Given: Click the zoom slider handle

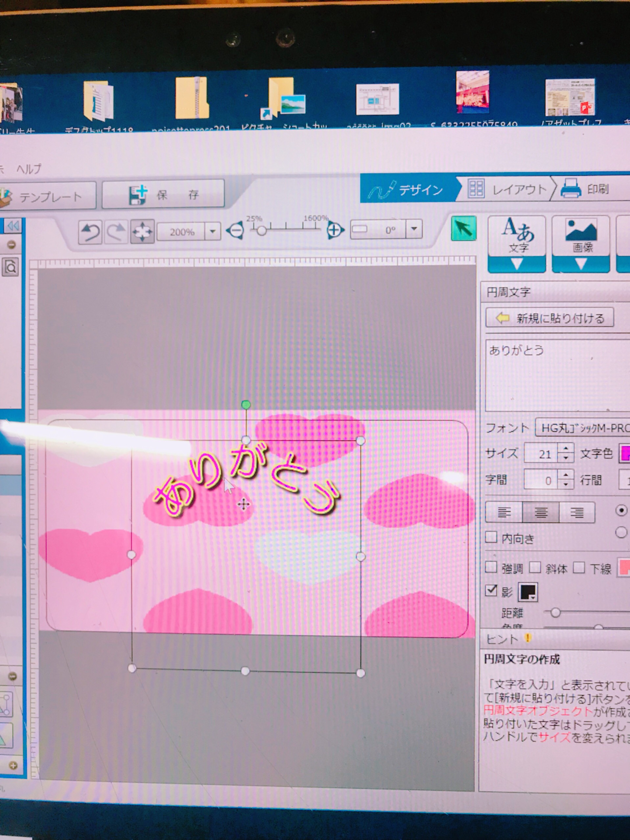Looking at the screenshot, I should pyautogui.click(x=261, y=230).
